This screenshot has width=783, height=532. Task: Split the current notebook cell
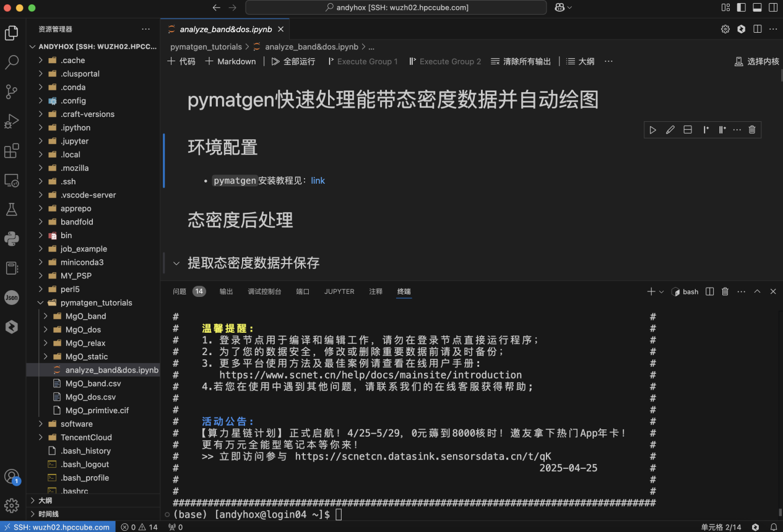(687, 130)
